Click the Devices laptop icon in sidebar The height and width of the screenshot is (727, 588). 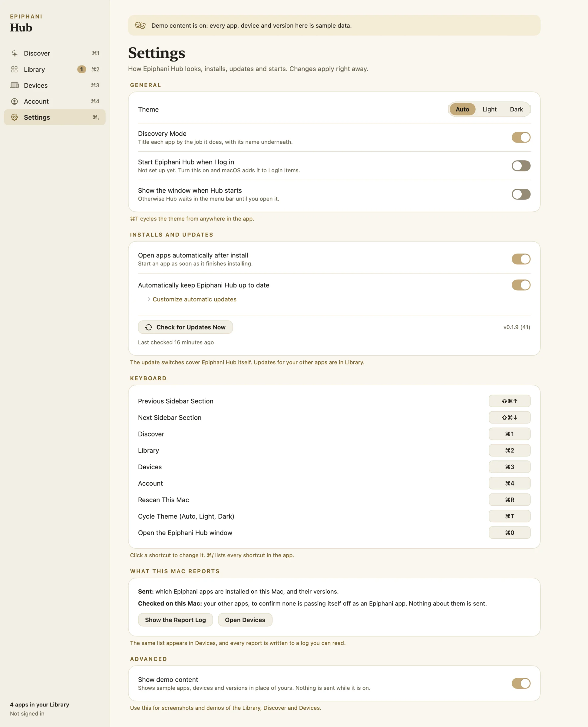[14, 85]
